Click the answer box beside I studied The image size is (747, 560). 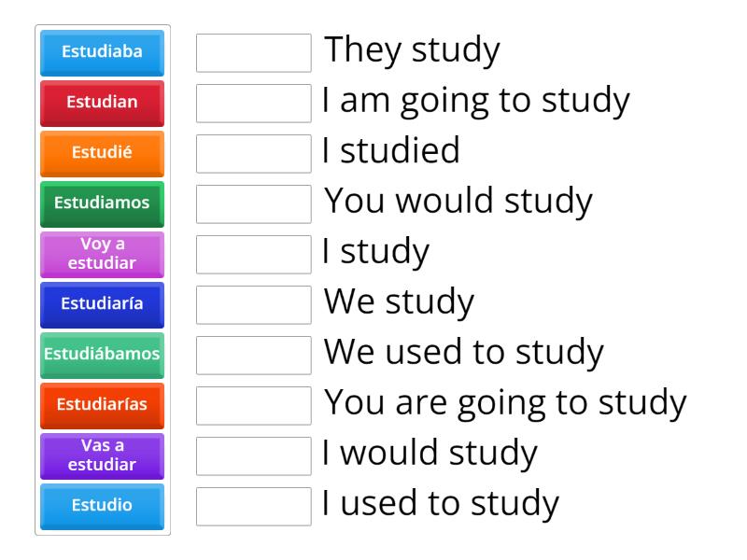click(253, 154)
